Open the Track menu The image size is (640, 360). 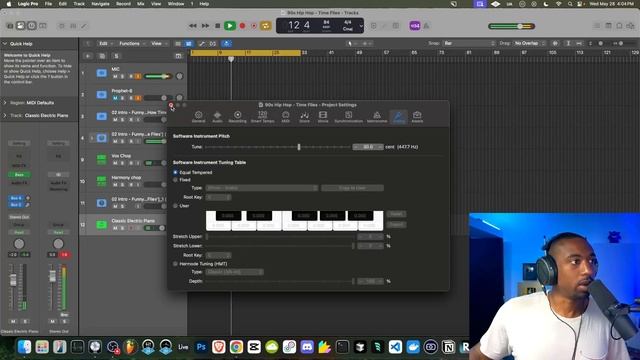point(79,4)
